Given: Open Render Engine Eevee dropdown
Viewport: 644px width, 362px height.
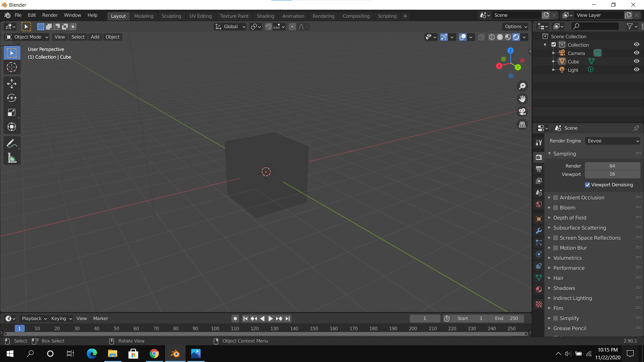Looking at the screenshot, I should (612, 141).
